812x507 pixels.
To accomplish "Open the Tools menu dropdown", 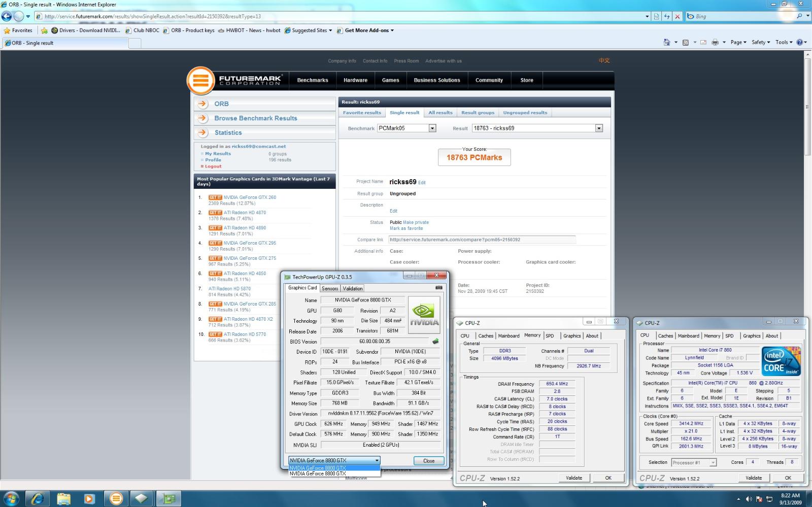I will (x=784, y=43).
